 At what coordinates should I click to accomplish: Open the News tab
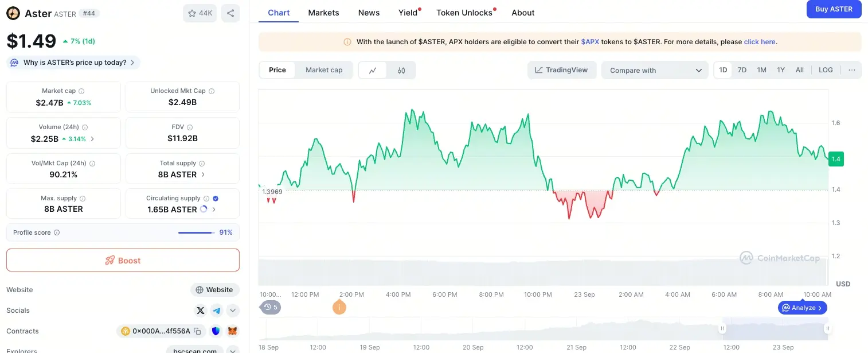point(369,13)
